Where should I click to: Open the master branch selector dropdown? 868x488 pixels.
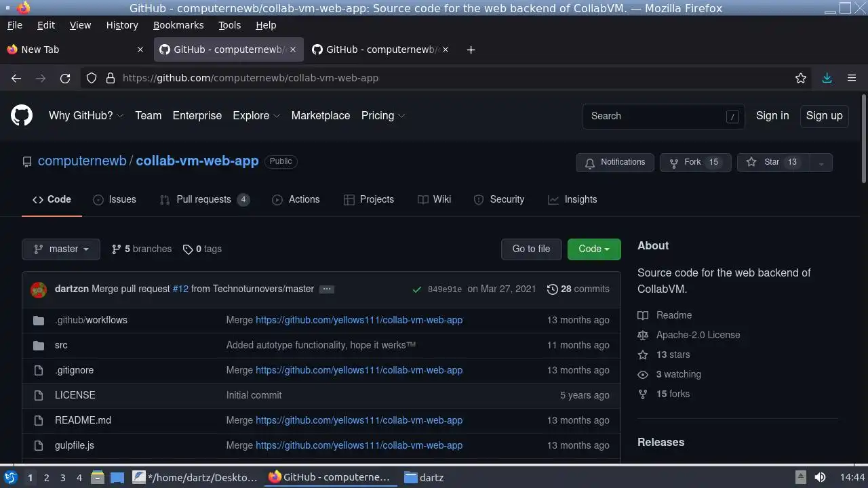[61, 249]
